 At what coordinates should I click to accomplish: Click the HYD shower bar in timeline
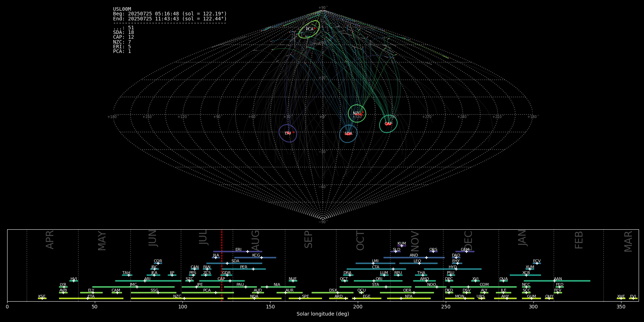pos(453,269)
